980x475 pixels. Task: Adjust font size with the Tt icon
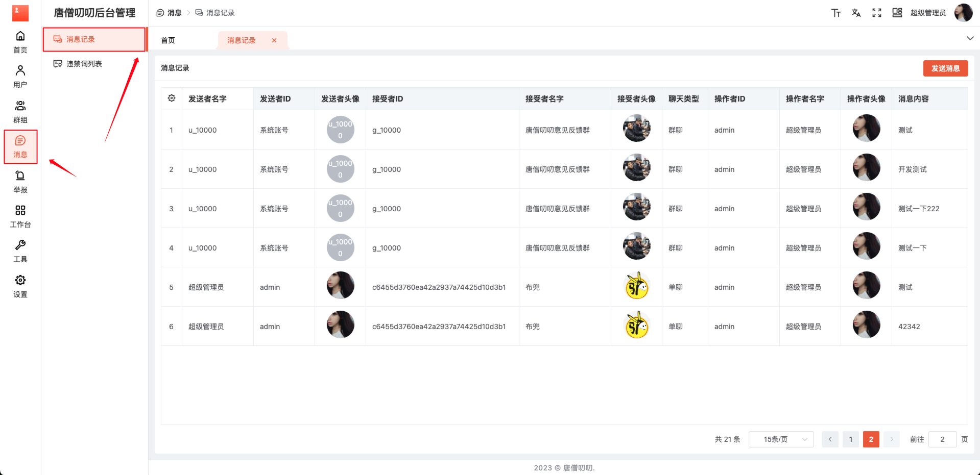836,12
